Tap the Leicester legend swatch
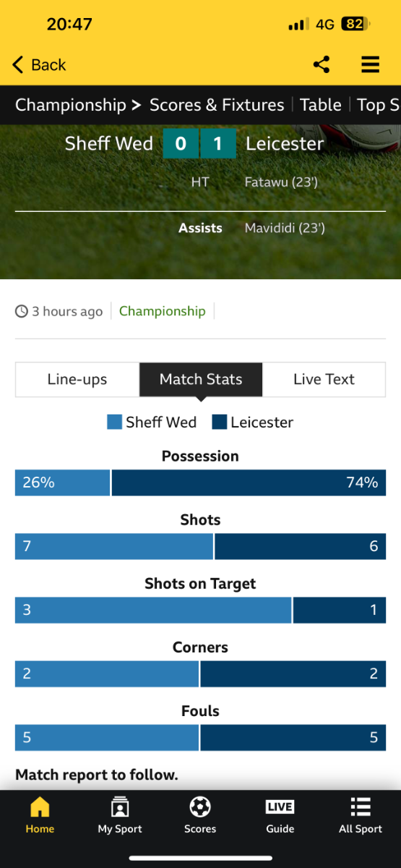Viewport: 401px width, 868px height. 220,422
